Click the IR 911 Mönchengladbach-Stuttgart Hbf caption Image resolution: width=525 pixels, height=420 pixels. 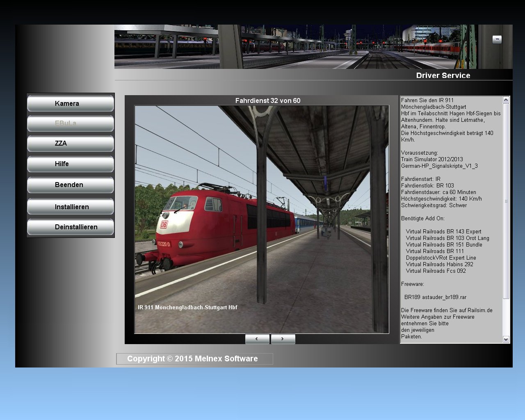point(187,307)
